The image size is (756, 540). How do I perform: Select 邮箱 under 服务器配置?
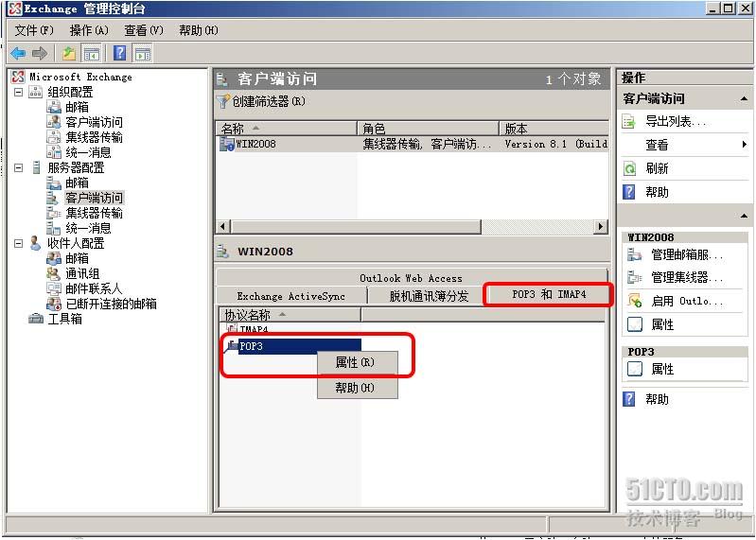pyautogui.click(x=77, y=183)
